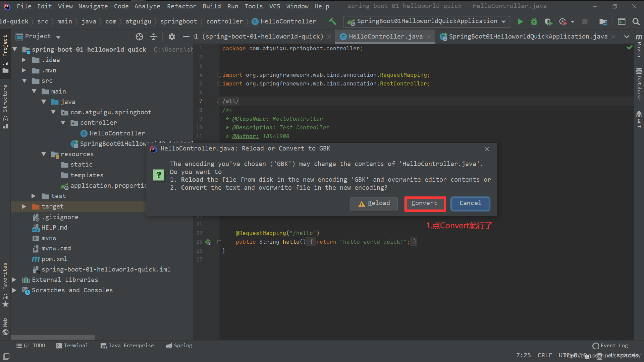Select pom.xml in the project tree
Screen dimensions: 644x362
coord(54,259)
